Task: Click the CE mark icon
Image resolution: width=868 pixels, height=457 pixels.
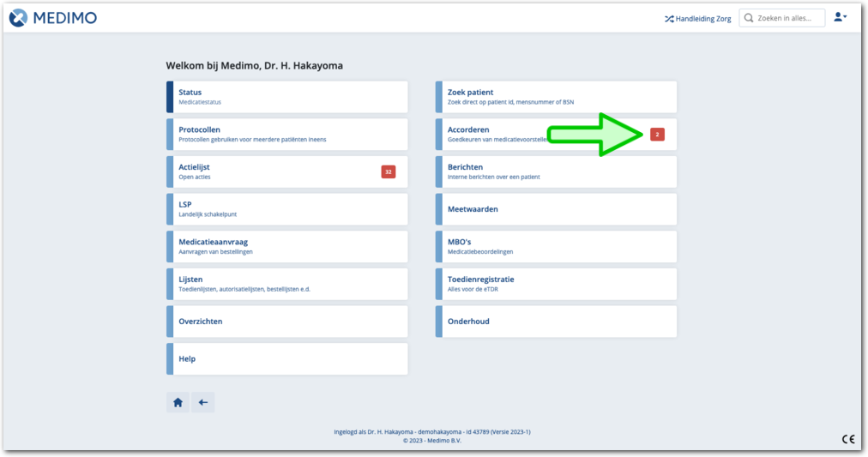Action: [x=847, y=439]
